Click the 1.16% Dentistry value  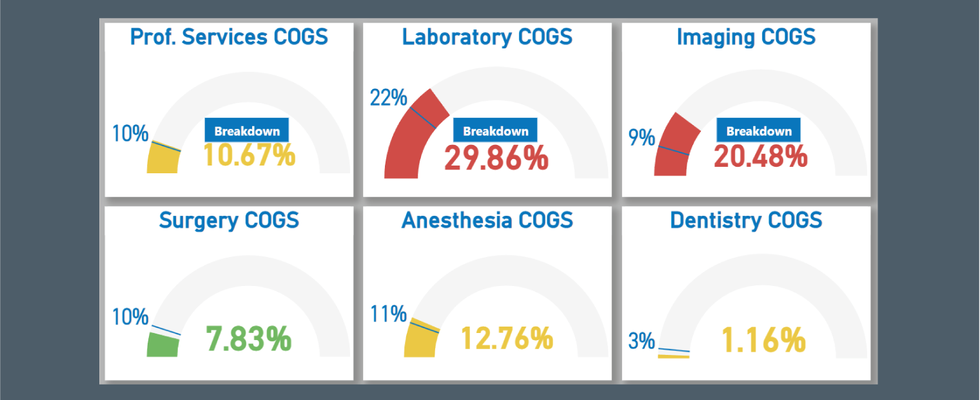(x=763, y=340)
